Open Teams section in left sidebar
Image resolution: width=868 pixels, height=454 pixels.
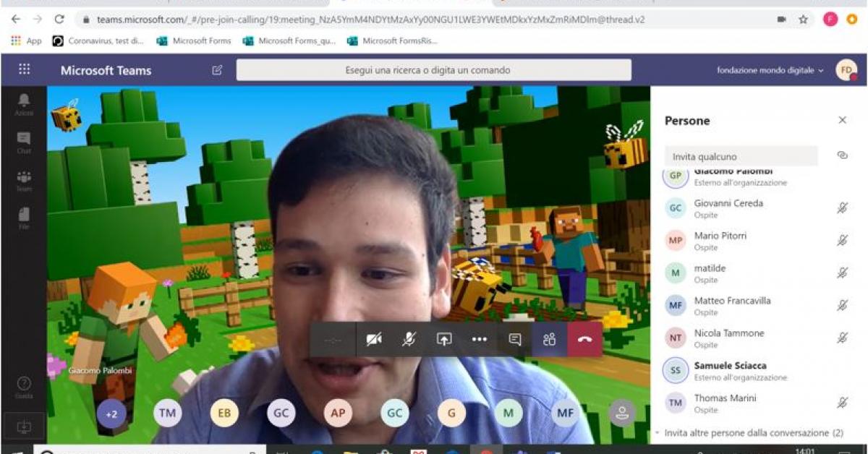coord(24,180)
